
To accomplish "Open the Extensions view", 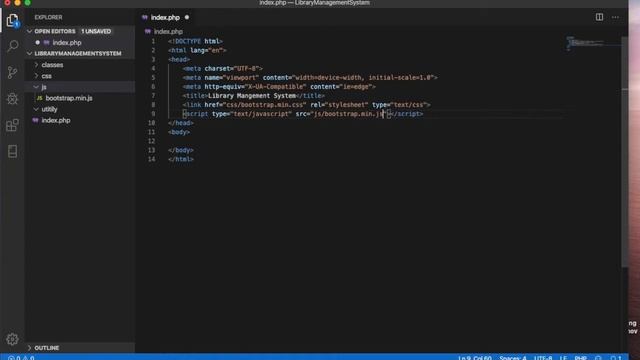I will 12,125.
